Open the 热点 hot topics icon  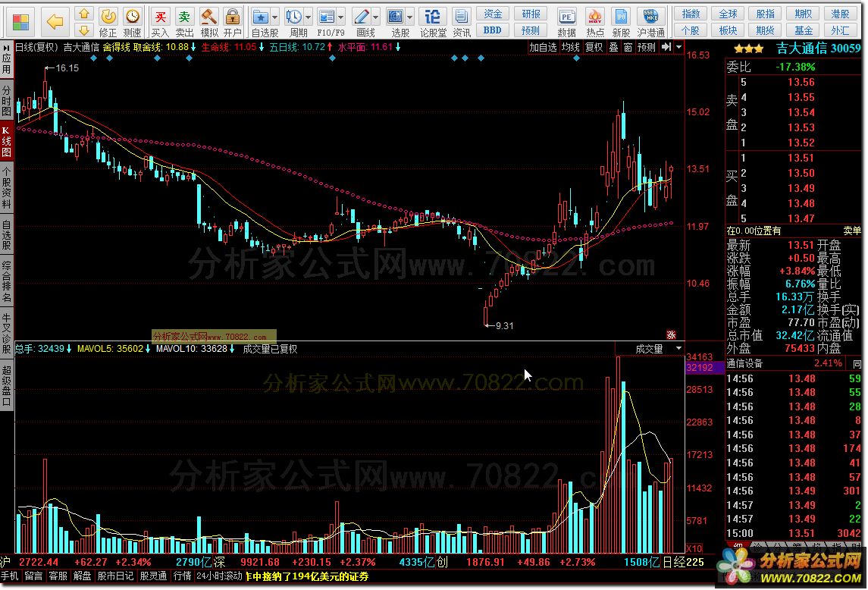click(x=595, y=23)
